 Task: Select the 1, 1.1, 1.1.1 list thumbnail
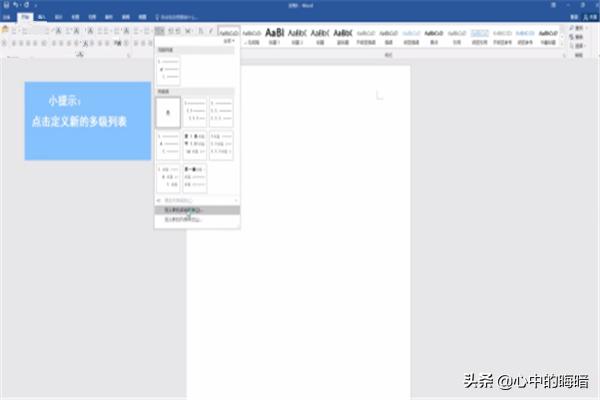195,112
